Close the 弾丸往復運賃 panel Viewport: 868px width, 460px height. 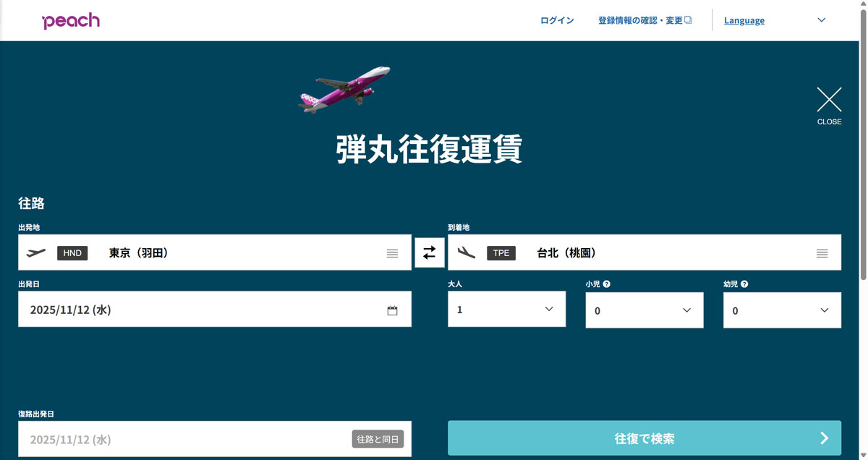[x=829, y=99]
